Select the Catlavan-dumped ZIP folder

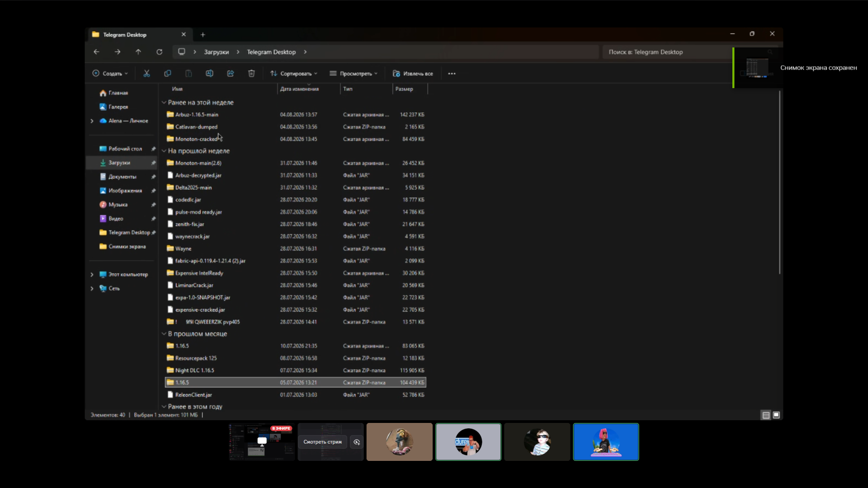pos(296,127)
